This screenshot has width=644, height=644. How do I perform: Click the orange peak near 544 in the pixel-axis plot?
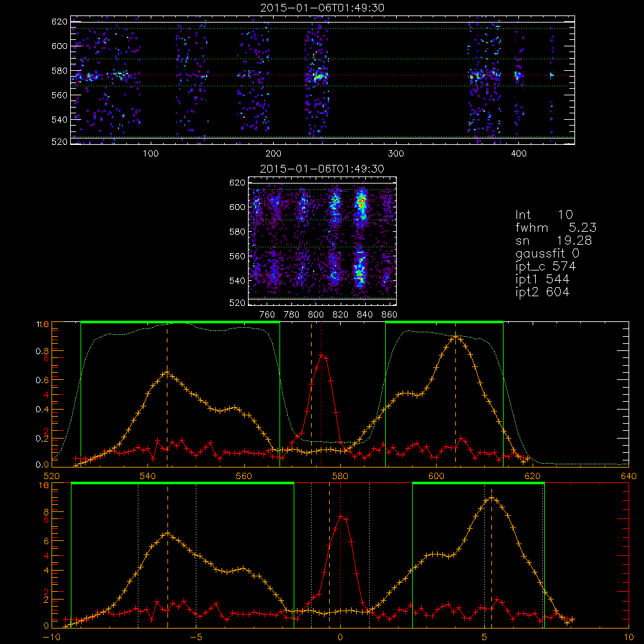coord(167,373)
